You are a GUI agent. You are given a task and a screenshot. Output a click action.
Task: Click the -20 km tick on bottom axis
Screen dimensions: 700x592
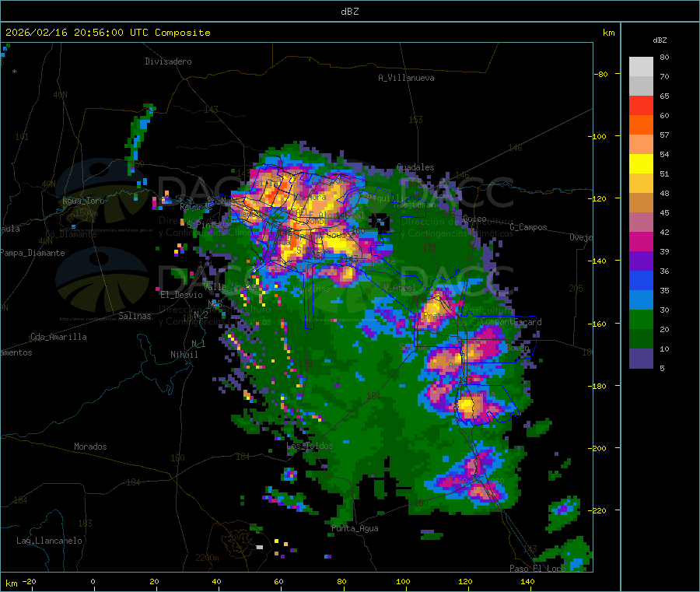click(30, 581)
